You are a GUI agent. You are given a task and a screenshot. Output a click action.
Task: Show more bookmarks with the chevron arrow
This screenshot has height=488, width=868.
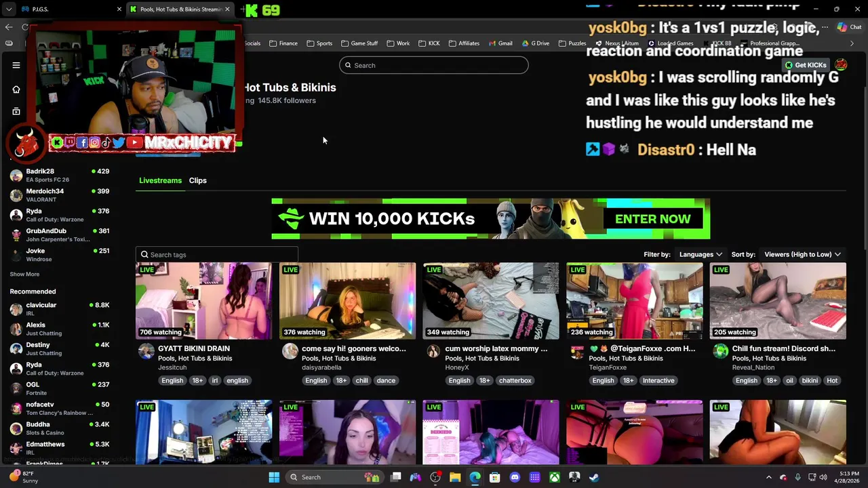tap(852, 43)
